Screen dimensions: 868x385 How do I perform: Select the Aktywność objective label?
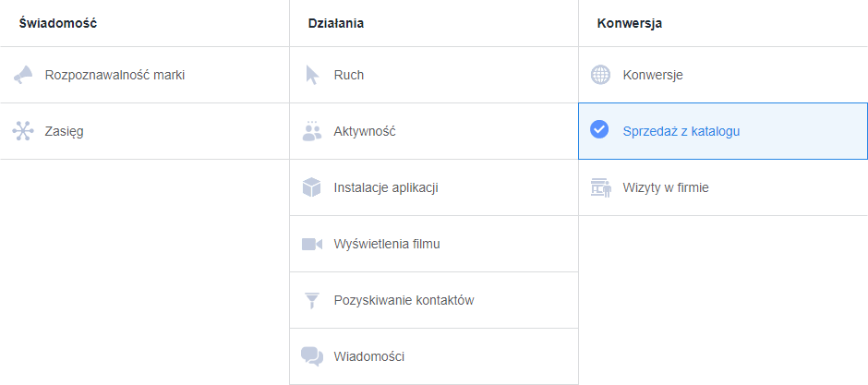tap(365, 131)
